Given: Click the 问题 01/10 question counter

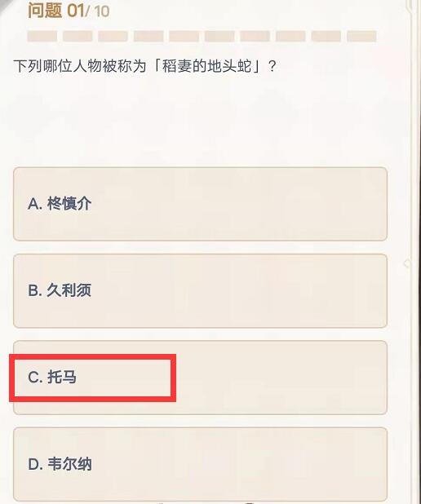Looking at the screenshot, I should 69,11.
